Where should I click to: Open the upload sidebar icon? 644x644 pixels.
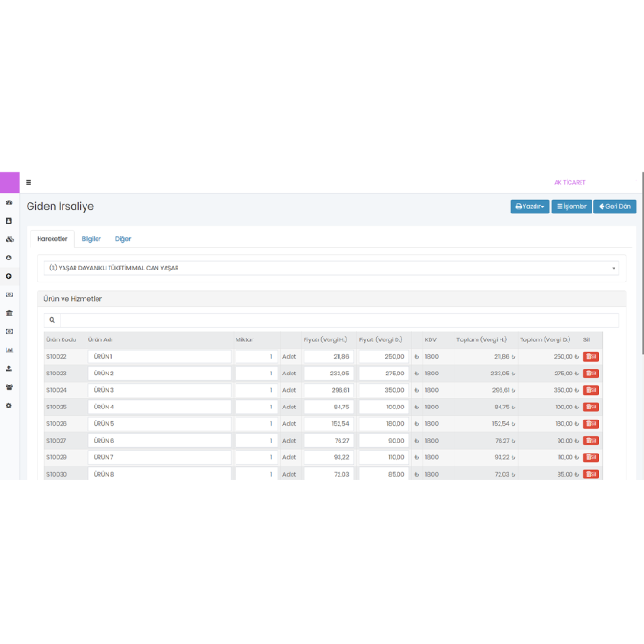[x=9, y=368]
